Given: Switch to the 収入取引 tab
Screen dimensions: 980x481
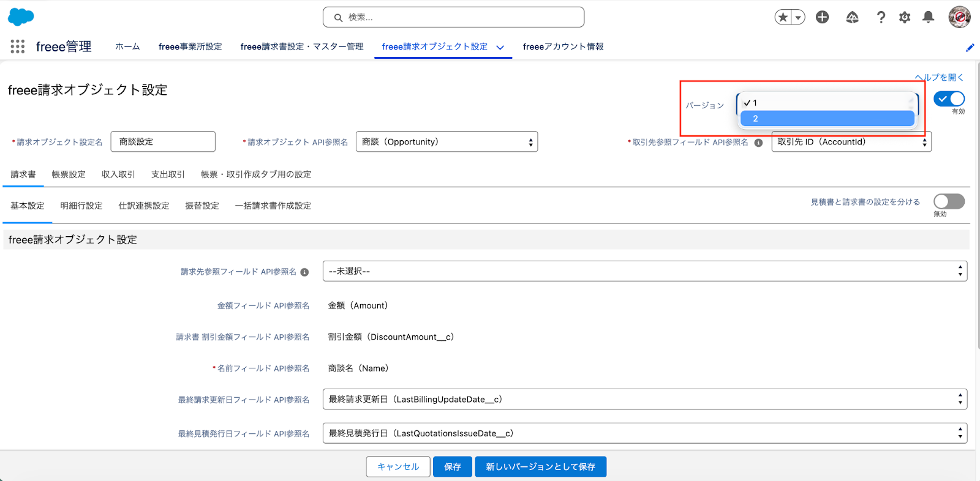Looking at the screenshot, I should (x=118, y=174).
